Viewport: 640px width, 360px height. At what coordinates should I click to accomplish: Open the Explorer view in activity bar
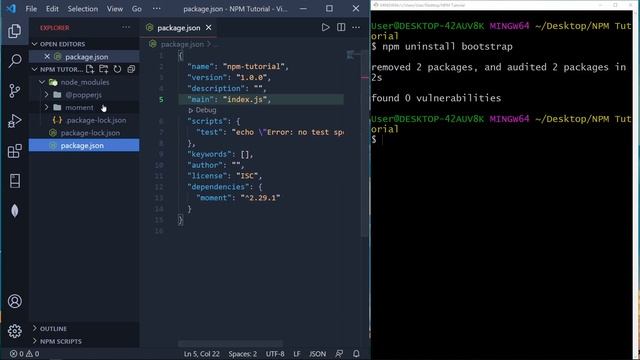coord(15,31)
